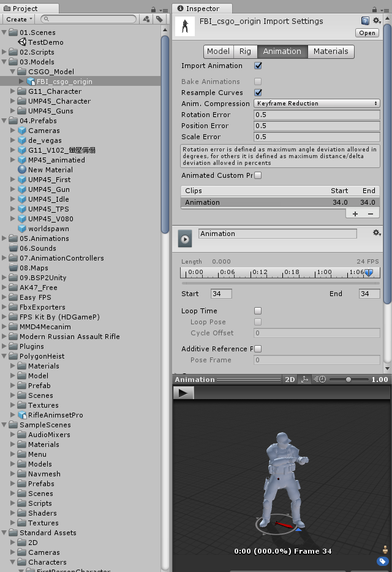
Task: Open the Create dropdown in the Project panel
Action: point(18,19)
